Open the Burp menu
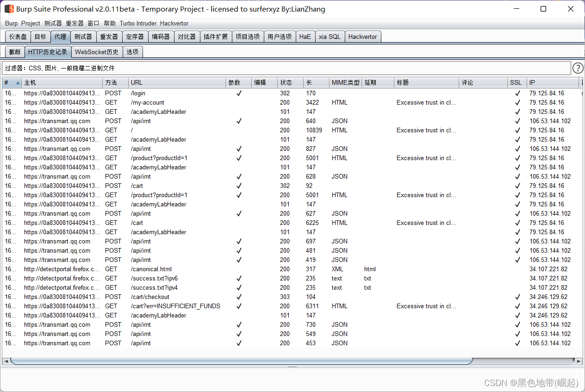Image resolution: width=585 pixels, height=392 pixels. coord(12,23)
